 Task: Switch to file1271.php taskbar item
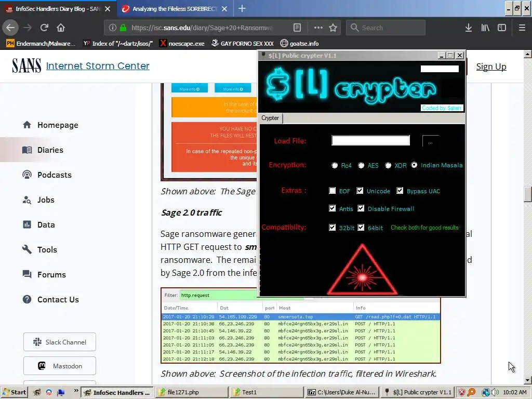(192, 392)
